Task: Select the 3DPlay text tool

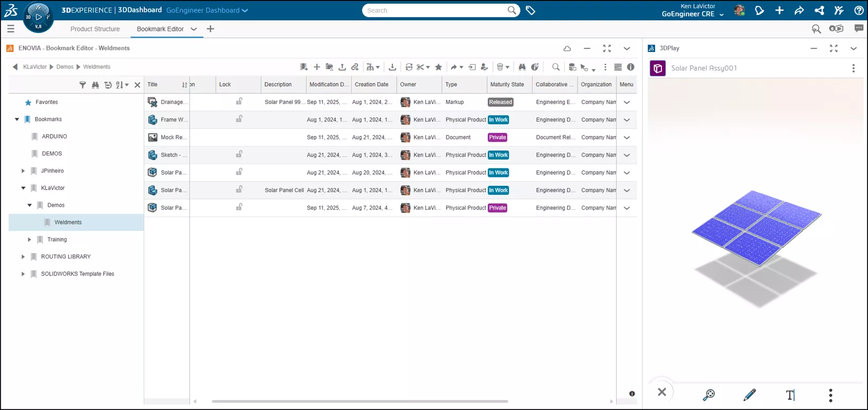Action: (x=790, y=395)
